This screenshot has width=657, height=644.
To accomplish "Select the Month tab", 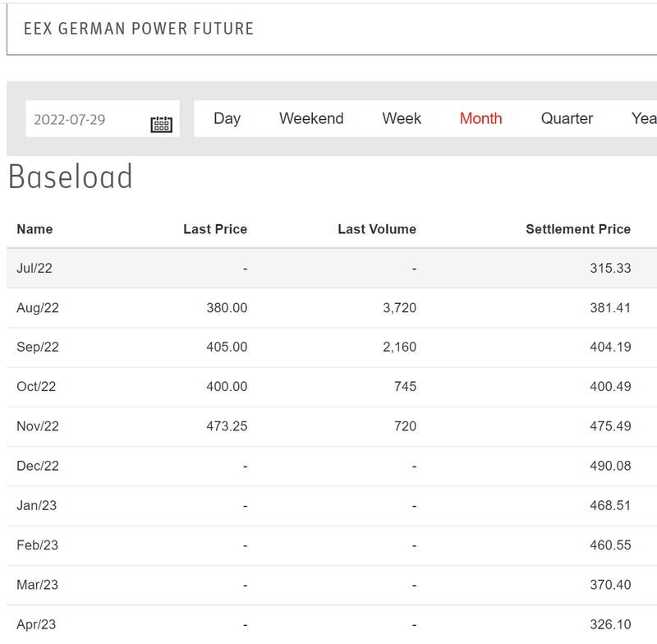I will click(480, 118).
